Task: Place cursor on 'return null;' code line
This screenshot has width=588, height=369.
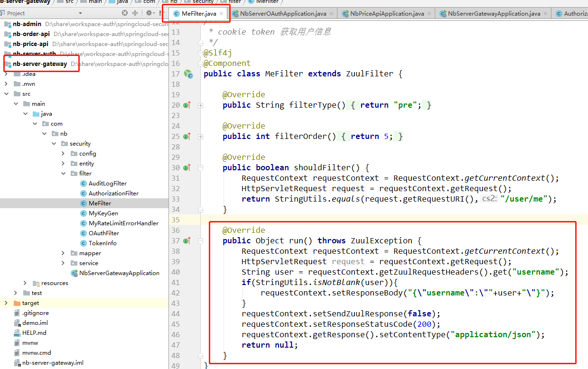Action: [270, 345]
